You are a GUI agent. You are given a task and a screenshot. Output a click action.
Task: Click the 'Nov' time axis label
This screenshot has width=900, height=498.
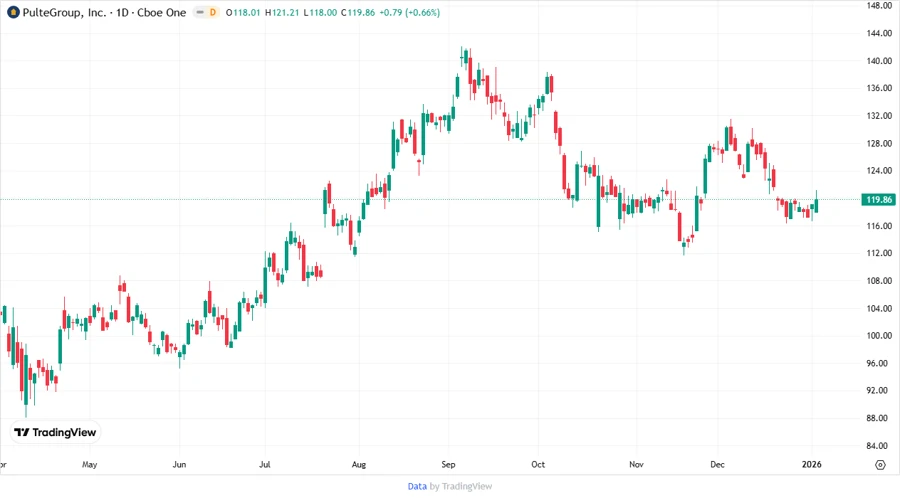[636, 465]
